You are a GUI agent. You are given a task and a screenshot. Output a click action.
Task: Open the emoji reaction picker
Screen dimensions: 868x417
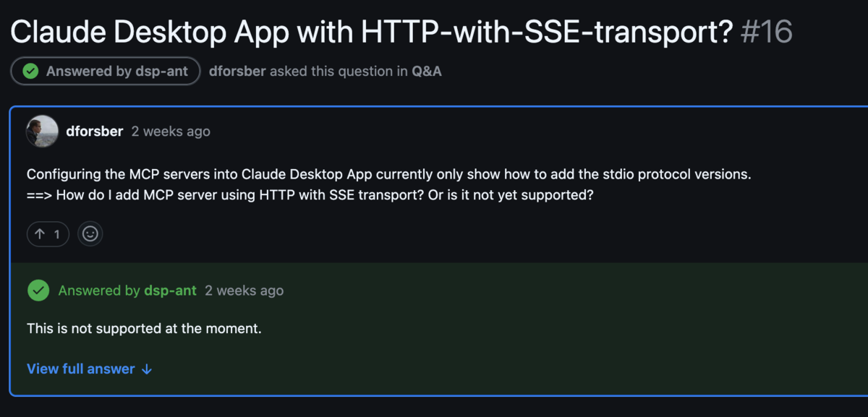click(x=90, y=234)
